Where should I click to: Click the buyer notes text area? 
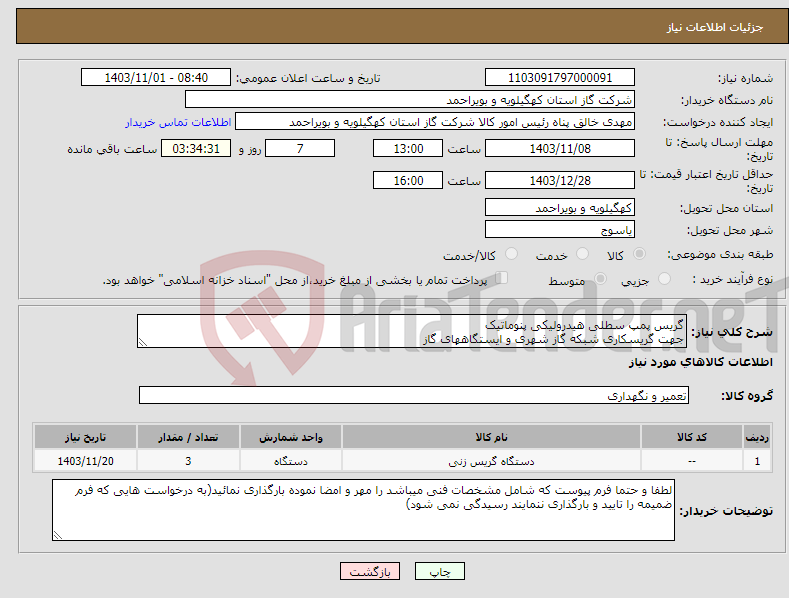(x=363, y=510)
